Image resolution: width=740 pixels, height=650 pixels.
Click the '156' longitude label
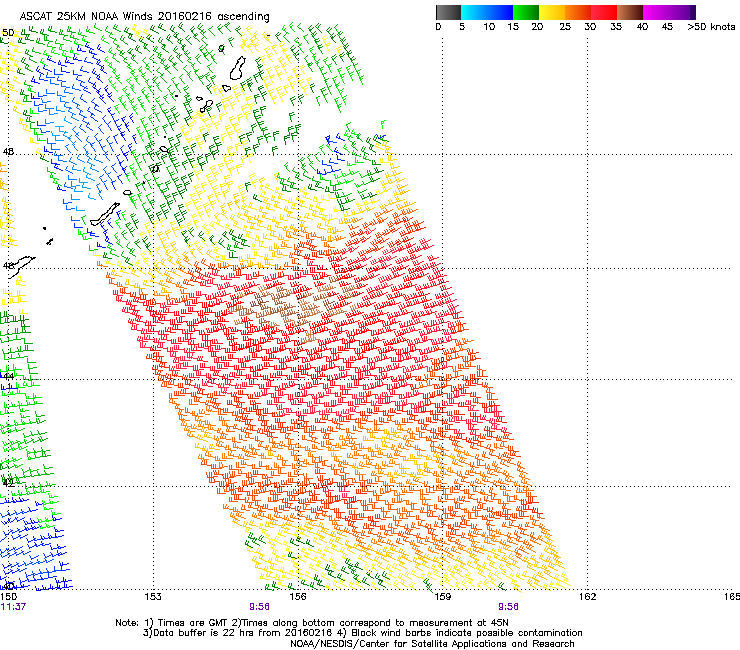298,597
